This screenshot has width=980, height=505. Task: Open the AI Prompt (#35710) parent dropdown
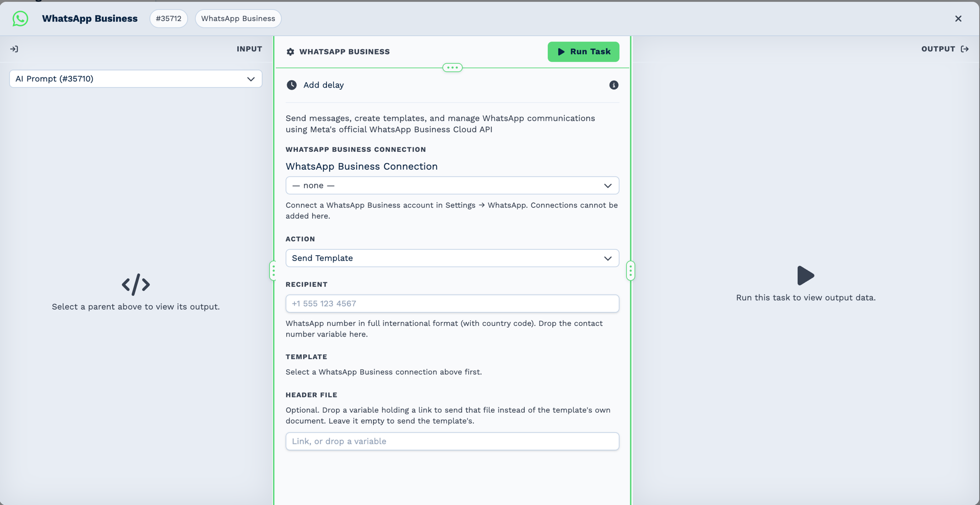tap(136, 79)
